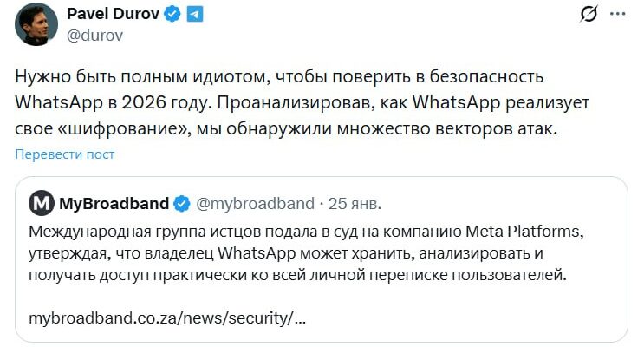Screen dimensions: 644x347
Task: Open the @durov handle link
Action: pos(94,36)
